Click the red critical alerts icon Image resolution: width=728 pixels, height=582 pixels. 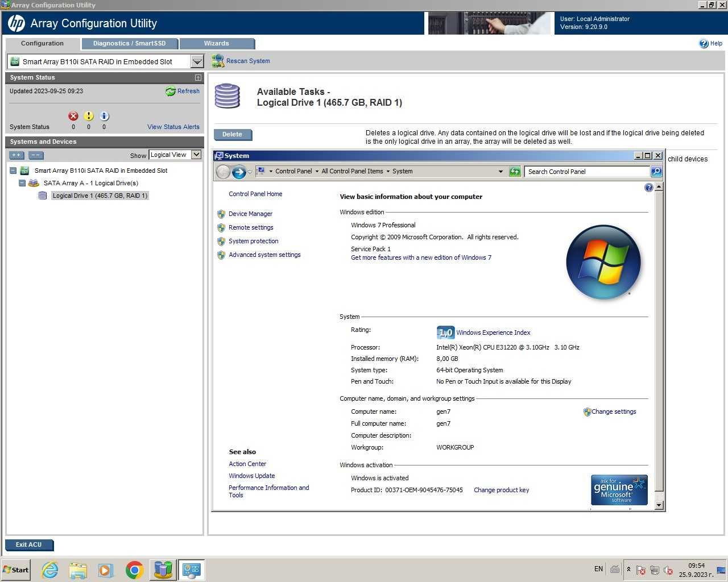pos(73,116)
